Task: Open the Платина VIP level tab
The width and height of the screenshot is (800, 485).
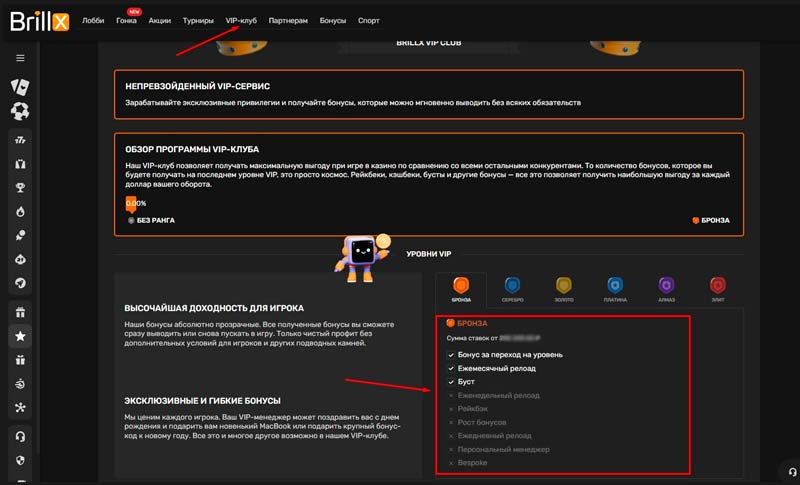Action: 615,289
